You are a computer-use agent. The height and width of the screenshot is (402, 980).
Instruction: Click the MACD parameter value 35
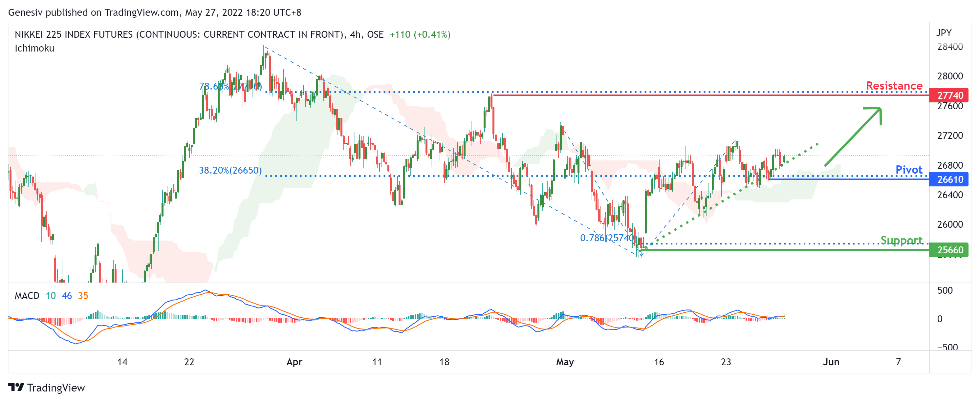click(x=83, y=295)
